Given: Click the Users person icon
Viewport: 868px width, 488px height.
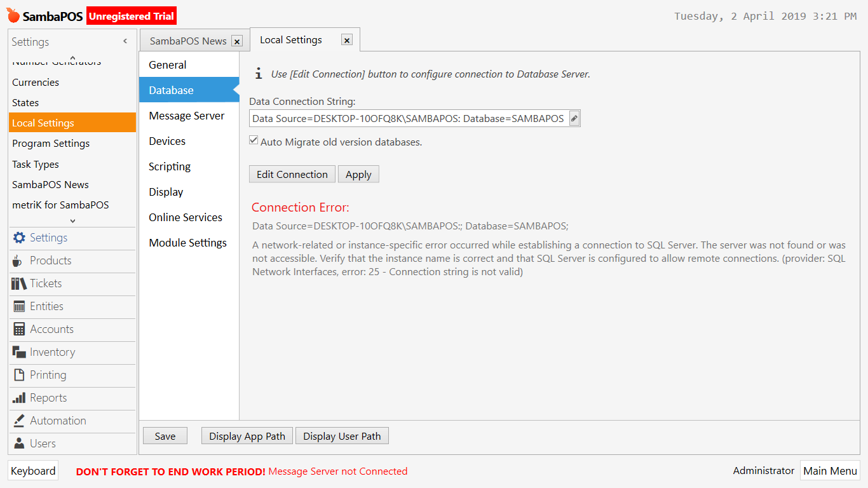Looking at the screenshot, I should point(19,444).
